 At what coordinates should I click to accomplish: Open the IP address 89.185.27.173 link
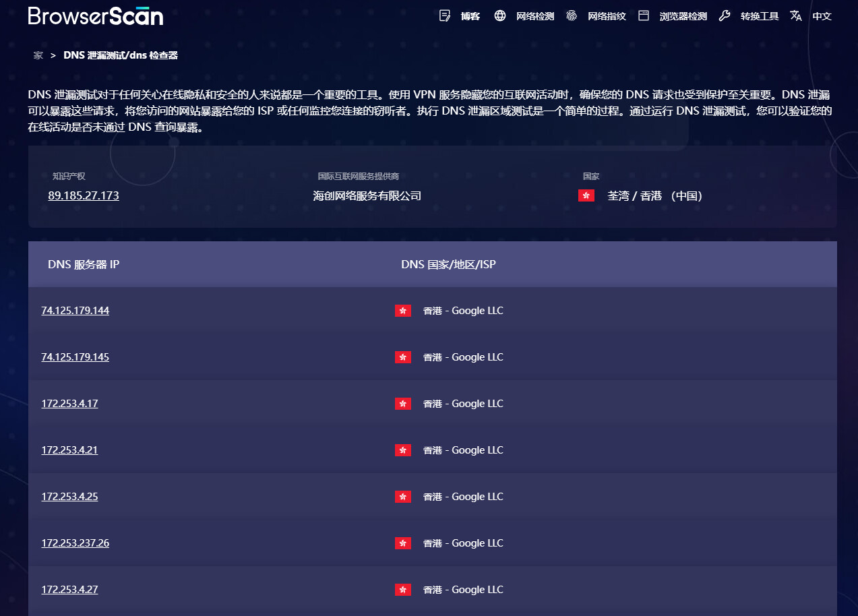tap(84, 196)
